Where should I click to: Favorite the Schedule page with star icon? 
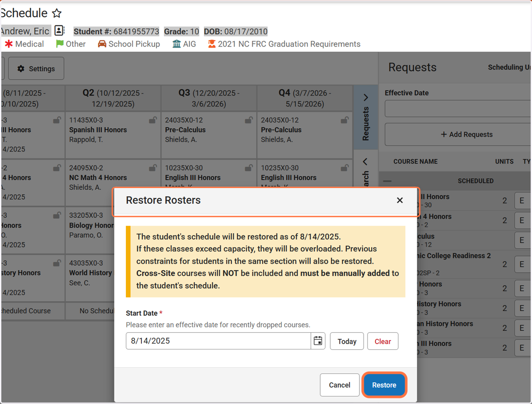click(57, 13)
